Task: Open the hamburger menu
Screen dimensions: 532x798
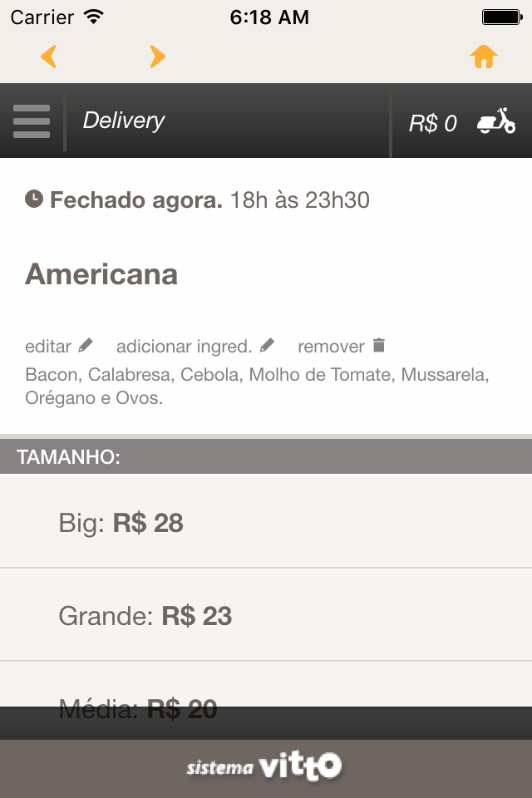Action: [32, 121]
